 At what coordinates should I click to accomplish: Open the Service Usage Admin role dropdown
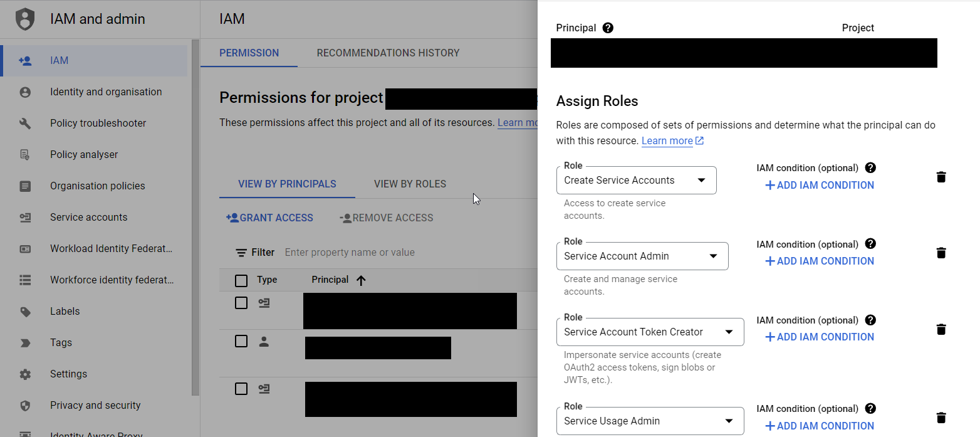[650, 421]
